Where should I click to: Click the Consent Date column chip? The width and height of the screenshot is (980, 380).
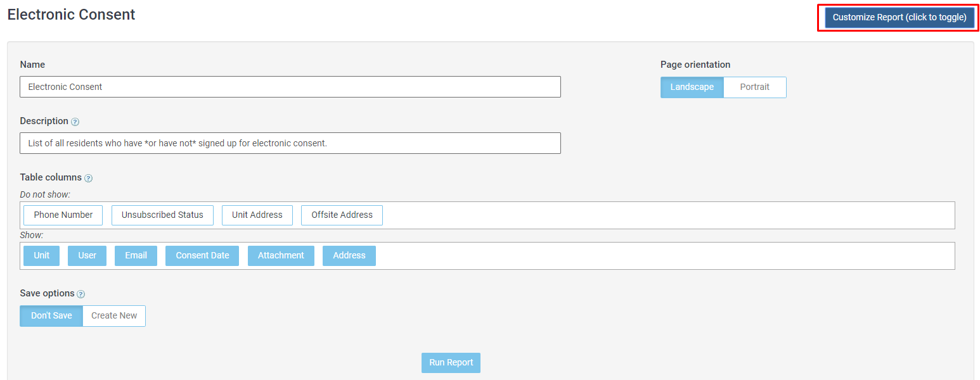coord(202,256)
